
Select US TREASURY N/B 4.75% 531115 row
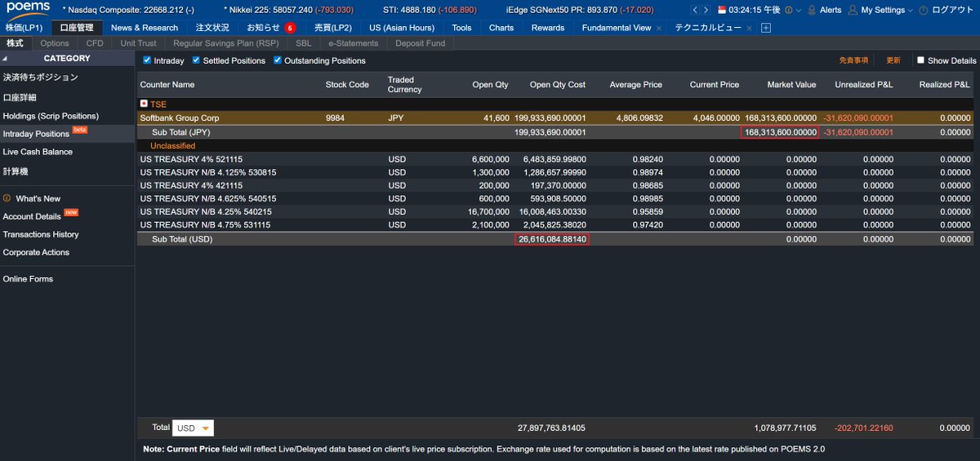tap(555, 225)
